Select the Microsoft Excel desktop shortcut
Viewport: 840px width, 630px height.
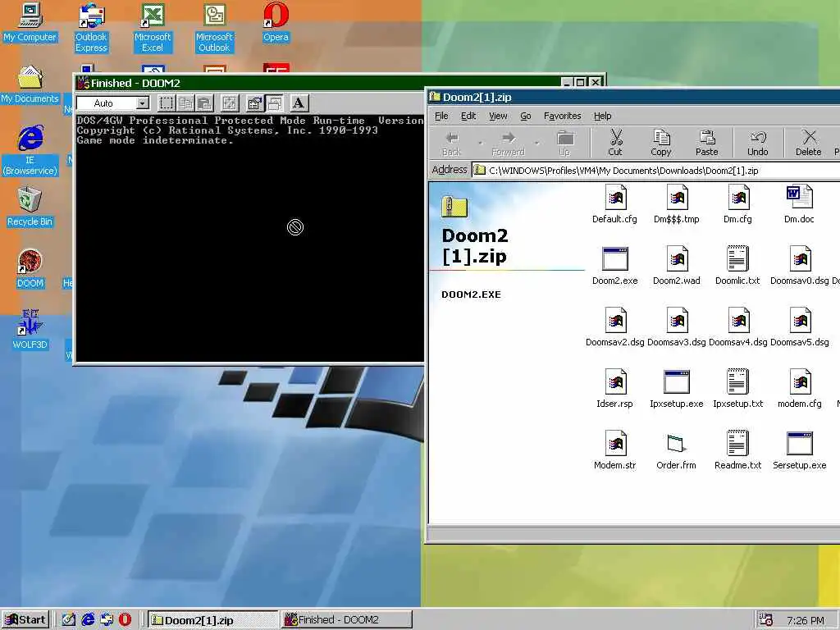point(153,28)
